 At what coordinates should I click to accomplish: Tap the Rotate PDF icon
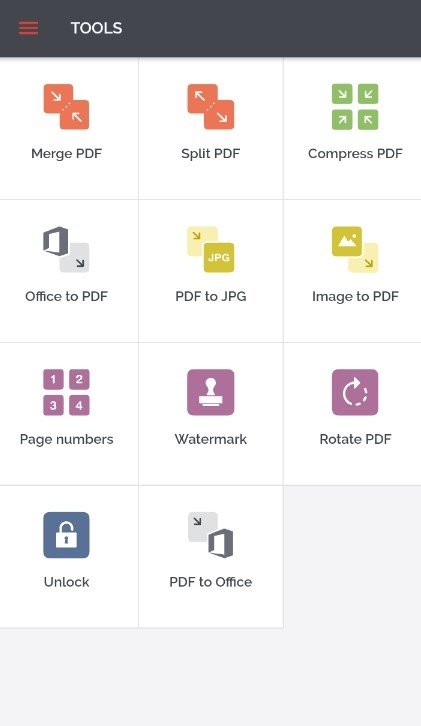click(355, 392)
